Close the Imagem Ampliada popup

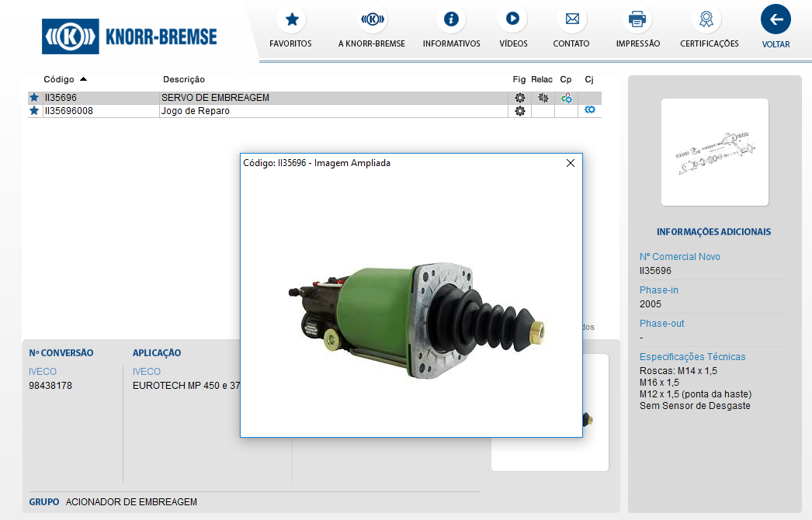pyautogui.click(x=571, y=163)
